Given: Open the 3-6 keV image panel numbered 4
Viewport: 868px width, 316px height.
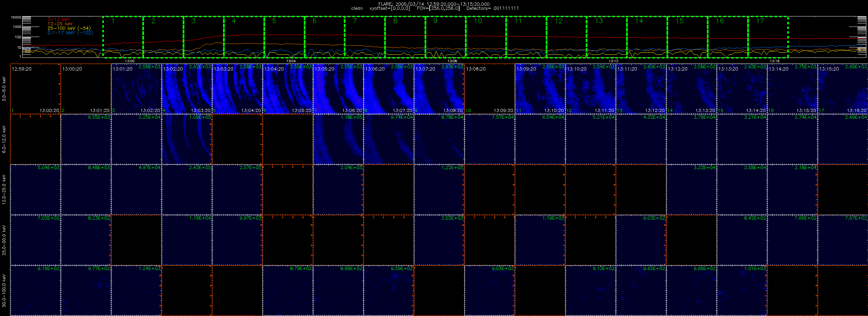Looking at the screenshot, I should click(x=187, y=89).
